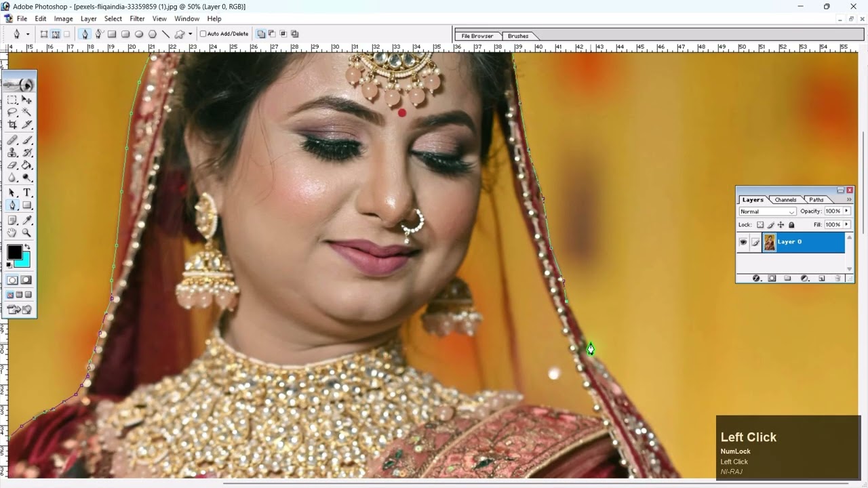This screenshot has width=868, height=488.
Task: Select the Healing Brush tool
Action: [x=12, y=140]
